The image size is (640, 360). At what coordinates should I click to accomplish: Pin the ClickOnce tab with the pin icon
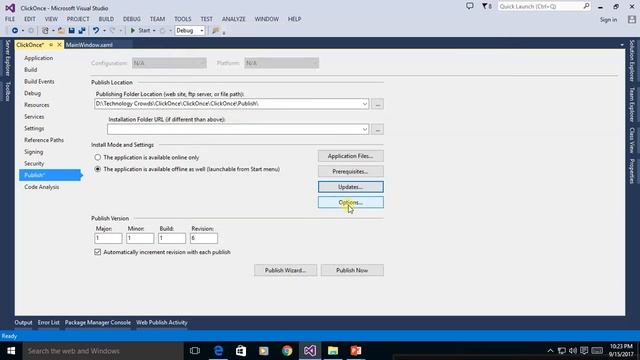(51, 44)
